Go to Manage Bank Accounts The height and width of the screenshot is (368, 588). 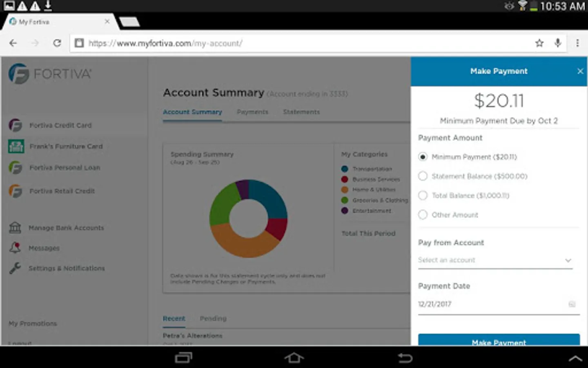point(66,228)
